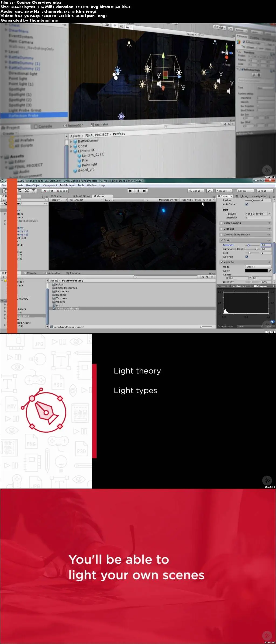Image resolution: width=276 pixels, height=644 pixels.
Task: Toggle the Anti Flicker checkbox
Action: click(x=247, y=204)
